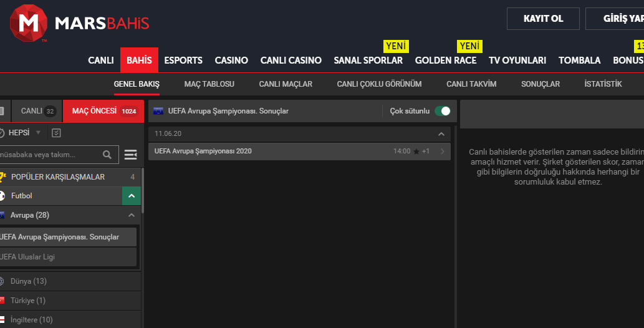Click the +1 markets count on match row
This screenshot has height=328, width=644.
[426, 152]
